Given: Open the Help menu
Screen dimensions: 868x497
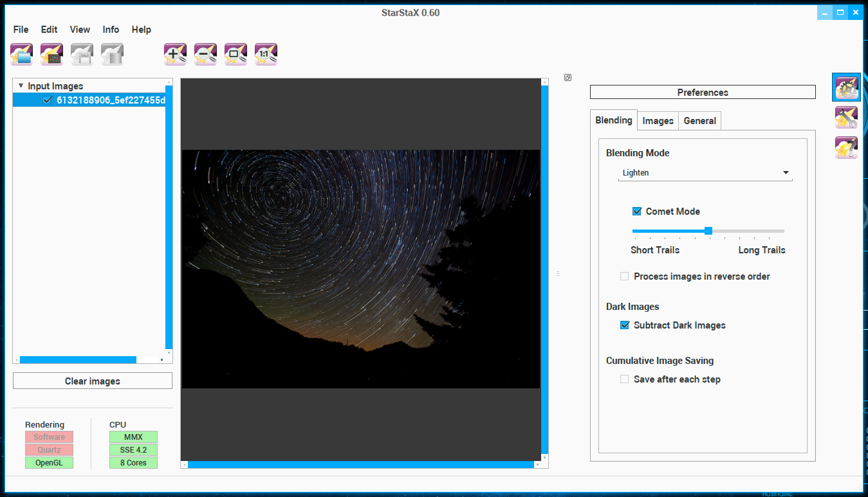Looking at the screenshot, I should (x=141, y=30).
